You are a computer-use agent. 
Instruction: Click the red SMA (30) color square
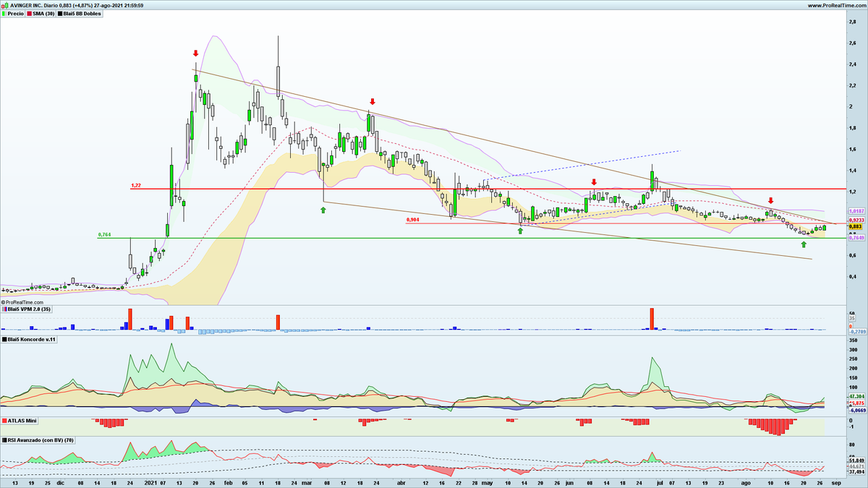click(x=29, y=13)
